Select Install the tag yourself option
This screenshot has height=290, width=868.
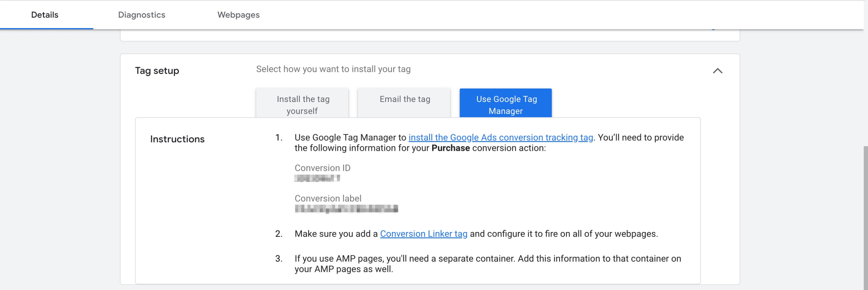[302, 103]
